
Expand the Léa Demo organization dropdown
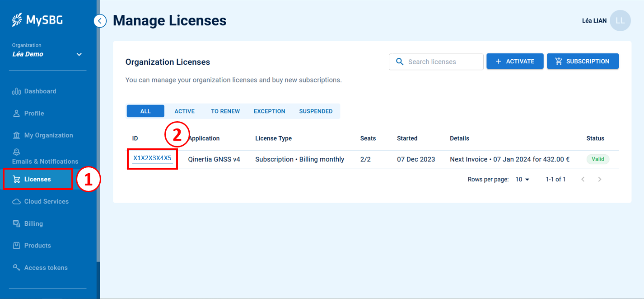point(79,54)
